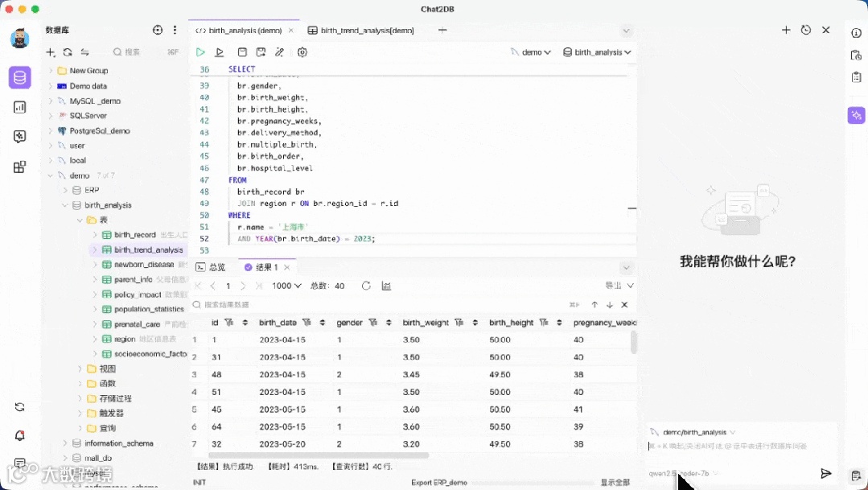
Task: Expand the information_schema node
Action: coord(65,443)
